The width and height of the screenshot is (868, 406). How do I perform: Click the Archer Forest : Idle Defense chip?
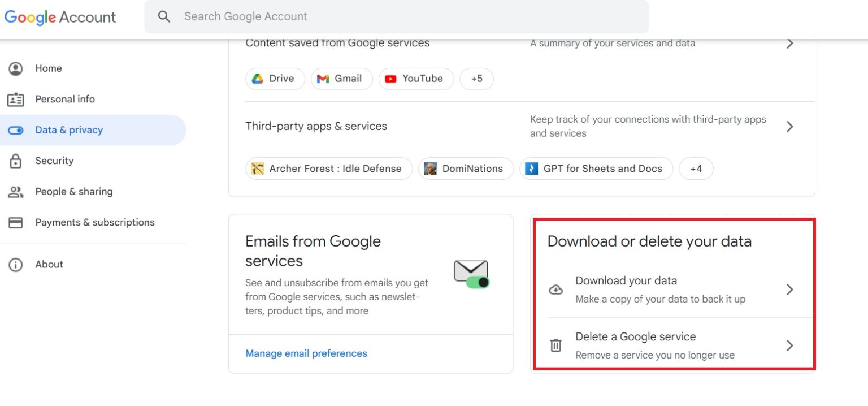[x=328, y=168]
